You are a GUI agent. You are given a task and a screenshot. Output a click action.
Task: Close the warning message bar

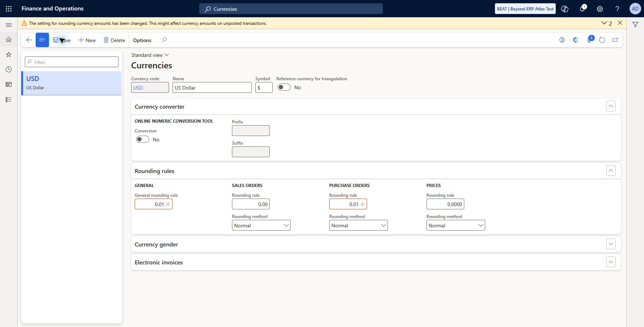(x=620, y=23)
